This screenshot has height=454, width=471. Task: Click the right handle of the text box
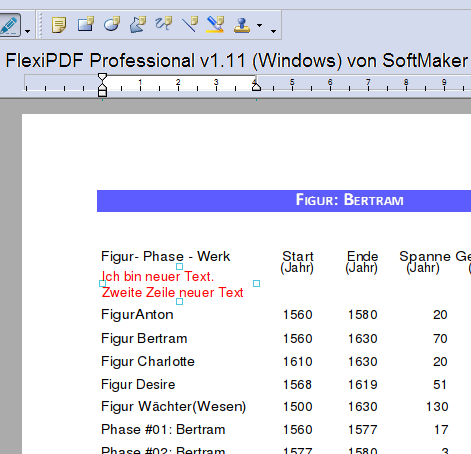[x=256, y=283]
